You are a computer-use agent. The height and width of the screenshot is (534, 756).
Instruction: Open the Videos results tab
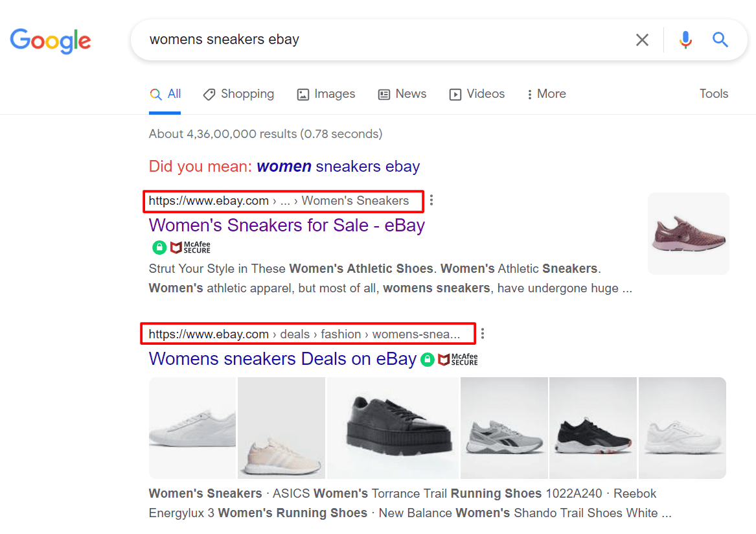pos(477,94)
